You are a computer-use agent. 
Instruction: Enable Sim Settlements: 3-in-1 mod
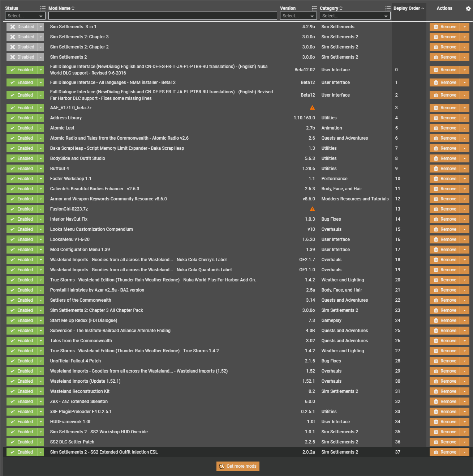[x=22, y=27]
